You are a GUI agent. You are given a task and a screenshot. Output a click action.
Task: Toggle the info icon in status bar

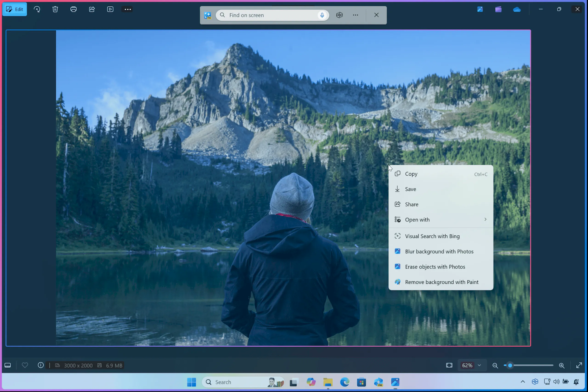point(40,365)
